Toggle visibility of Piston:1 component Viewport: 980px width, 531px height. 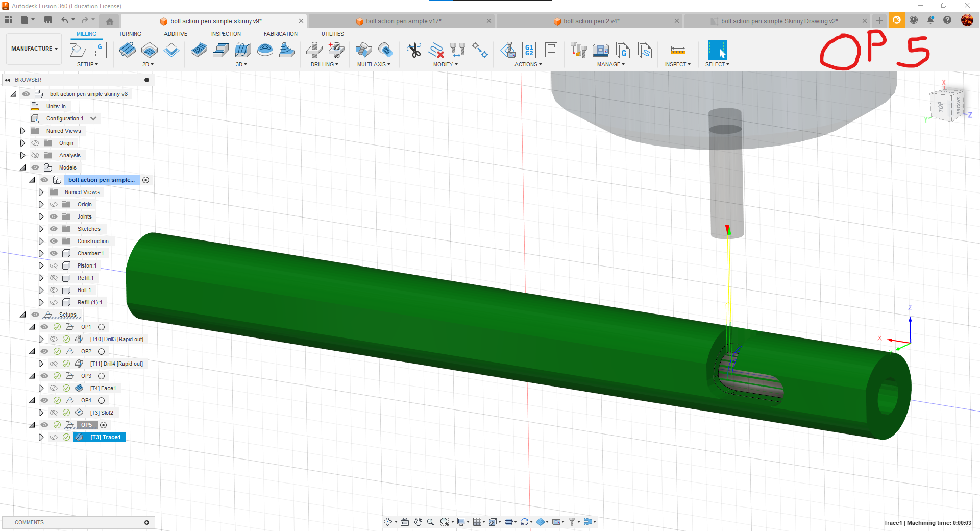point(54,265)
